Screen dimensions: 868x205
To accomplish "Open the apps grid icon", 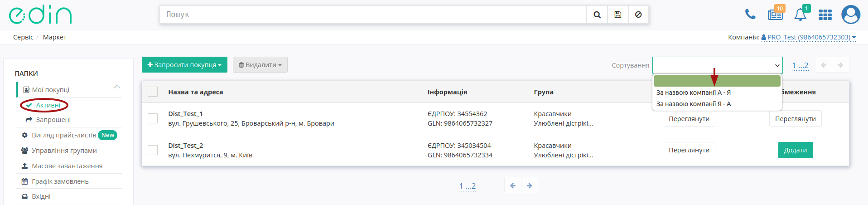I will (825, 15).
